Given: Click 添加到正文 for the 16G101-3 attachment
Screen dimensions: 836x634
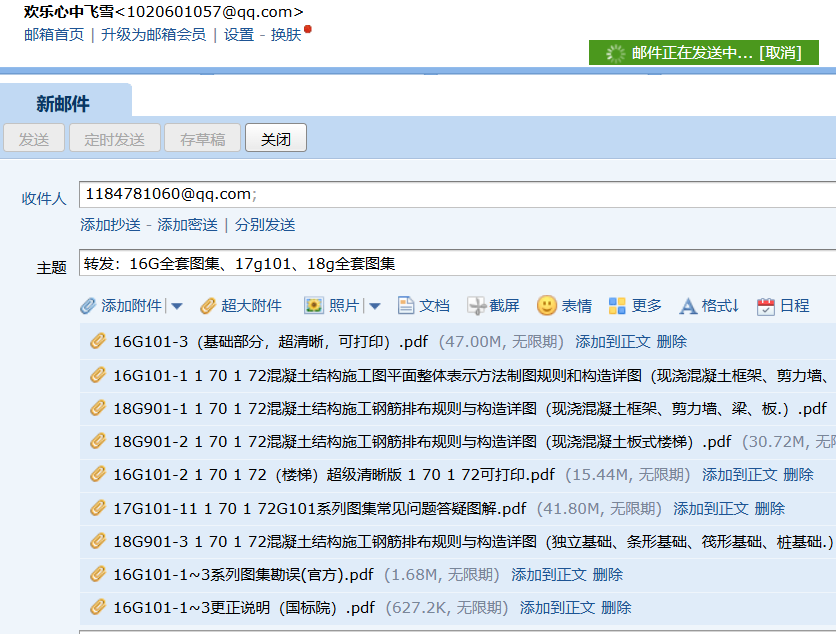Looking at the screenshot, I should click(x=613, y=341).
